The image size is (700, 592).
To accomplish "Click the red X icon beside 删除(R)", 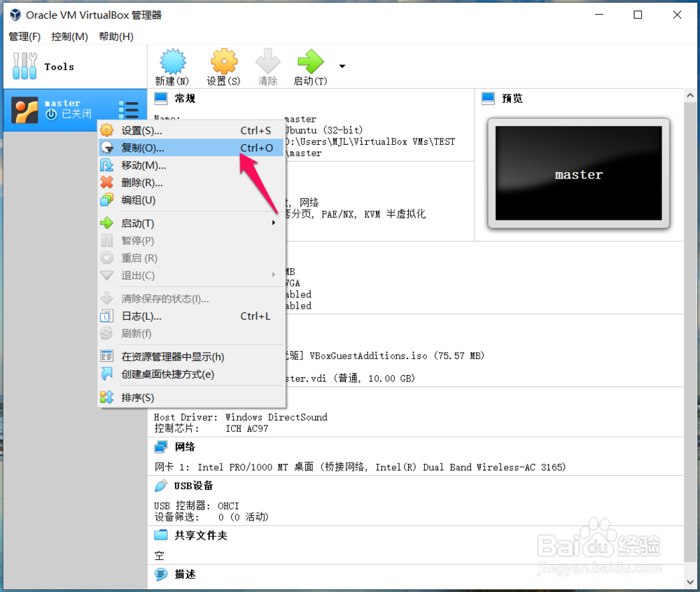I will point(107,183).
